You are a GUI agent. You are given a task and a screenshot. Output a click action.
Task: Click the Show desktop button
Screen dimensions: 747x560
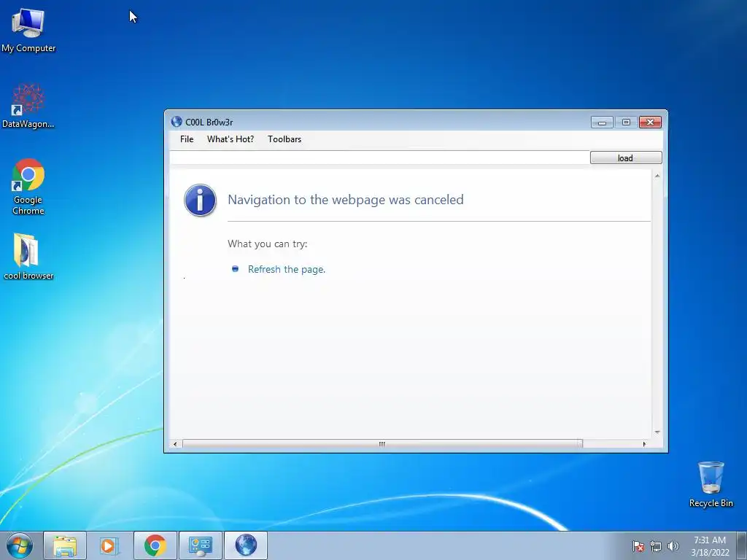tap(742, 545)
